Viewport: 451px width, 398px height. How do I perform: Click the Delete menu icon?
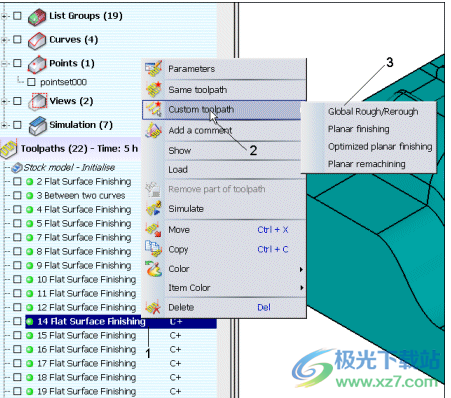(x=153, y=307)
